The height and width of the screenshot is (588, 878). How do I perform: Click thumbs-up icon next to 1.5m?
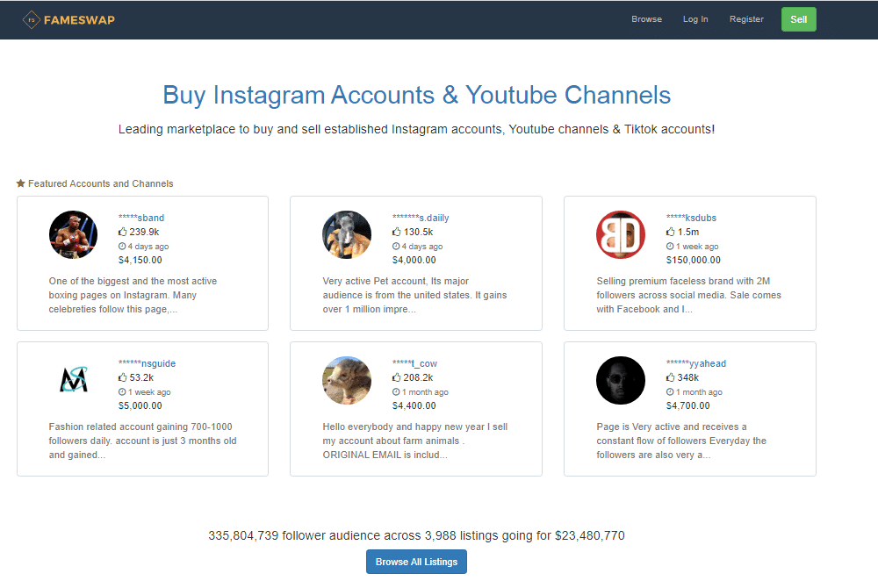point(670,232)
